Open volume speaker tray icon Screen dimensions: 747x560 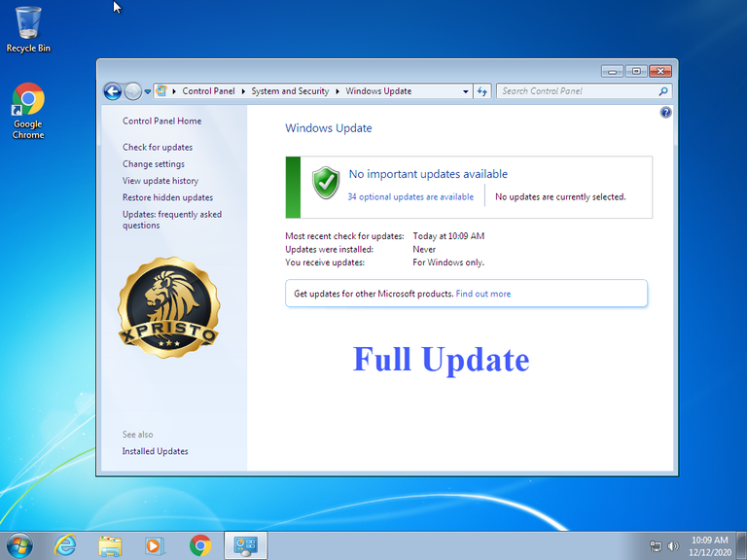coord(673,546)
